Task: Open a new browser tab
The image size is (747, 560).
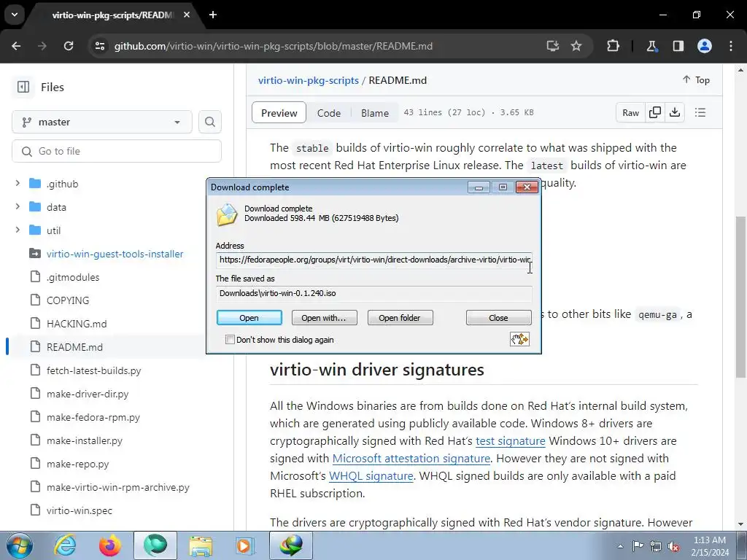Action: tap(213, 15)
